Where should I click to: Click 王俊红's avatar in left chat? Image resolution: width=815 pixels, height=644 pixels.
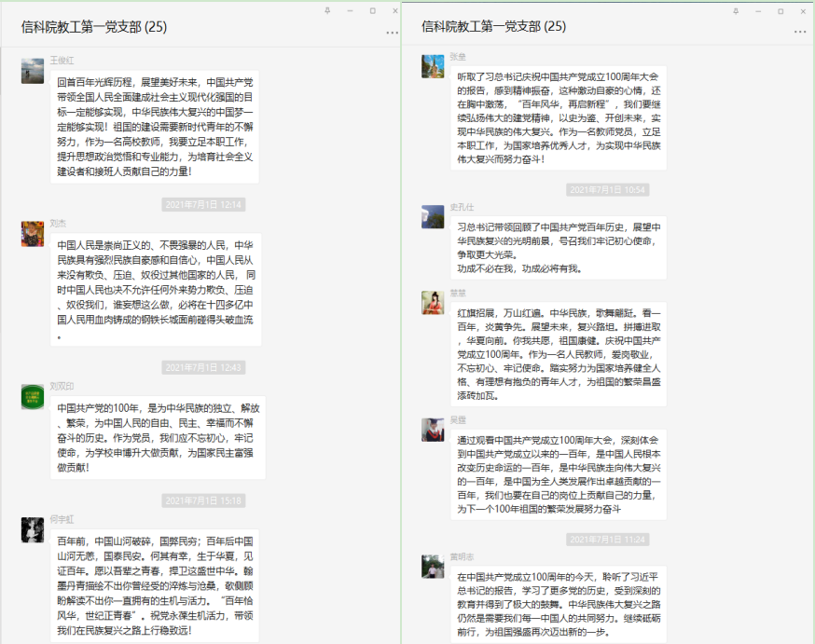point(33,71)
